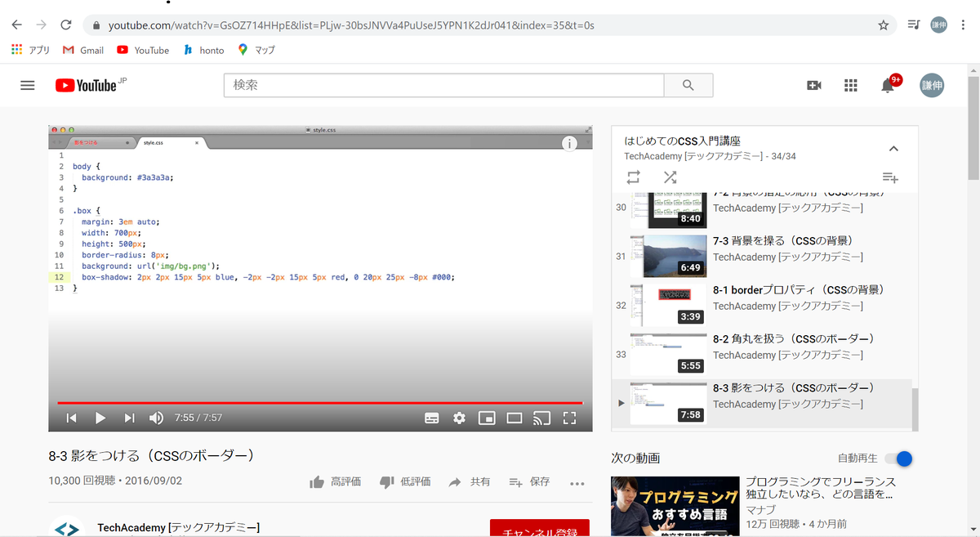Click the プログラミング おすすめ言語 thumbnail
The height and width of the screenshot is (537, 980).
tap(675, 506)
